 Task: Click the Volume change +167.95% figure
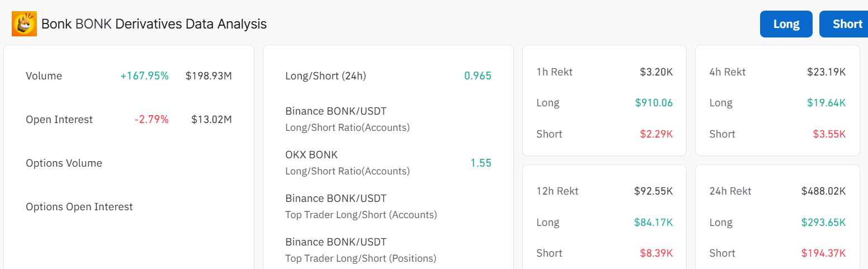(x=144, y=76)
